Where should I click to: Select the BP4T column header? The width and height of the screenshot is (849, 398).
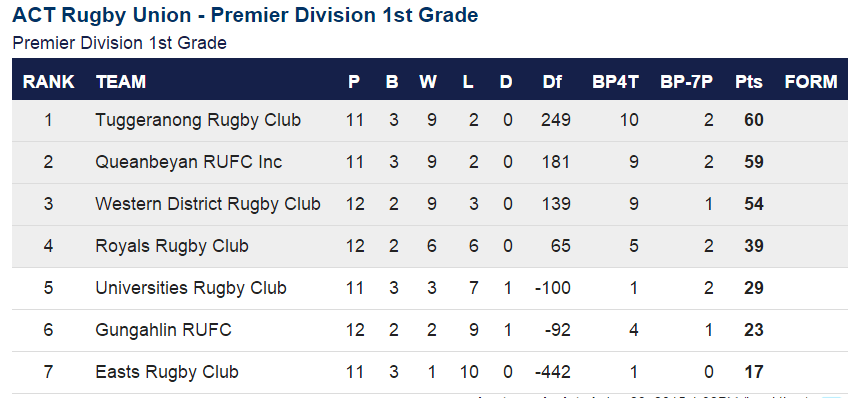[x=616, y=82]
